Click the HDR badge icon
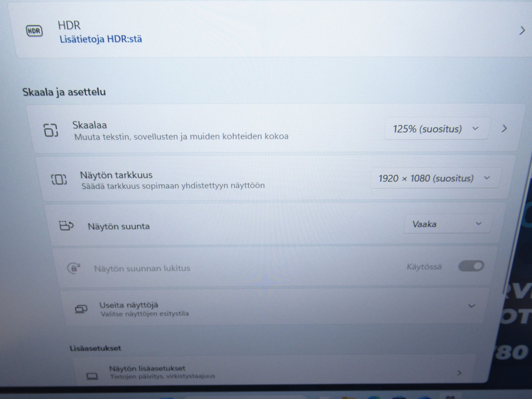 click(x=34, y=31)
